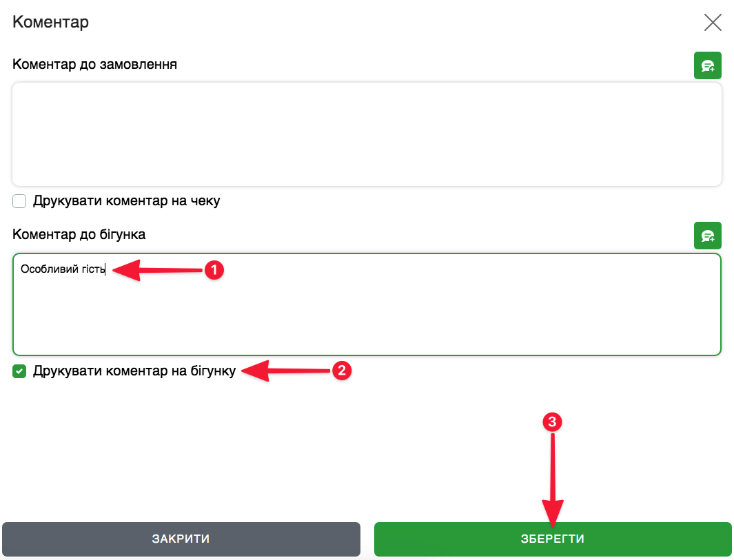Viewport: 734px width, 560px height.
Task: Click the numbered red badge 3
Action: [x=551, y=422]
